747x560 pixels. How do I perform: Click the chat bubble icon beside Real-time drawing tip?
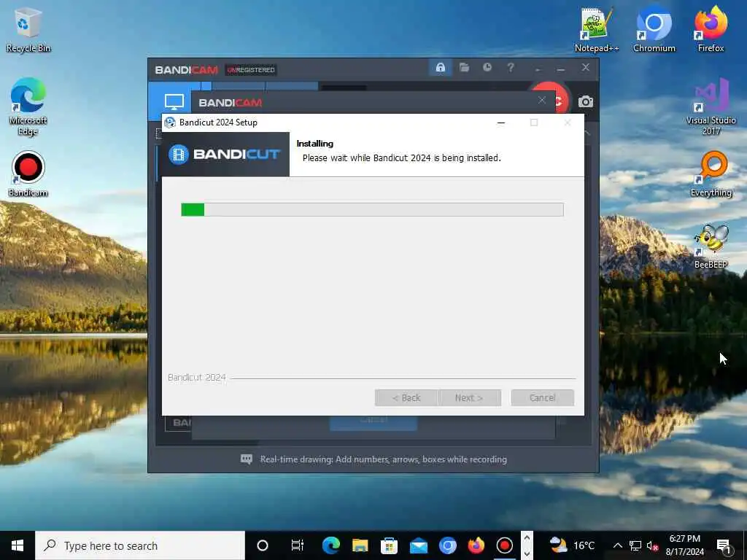pos(247,459)
